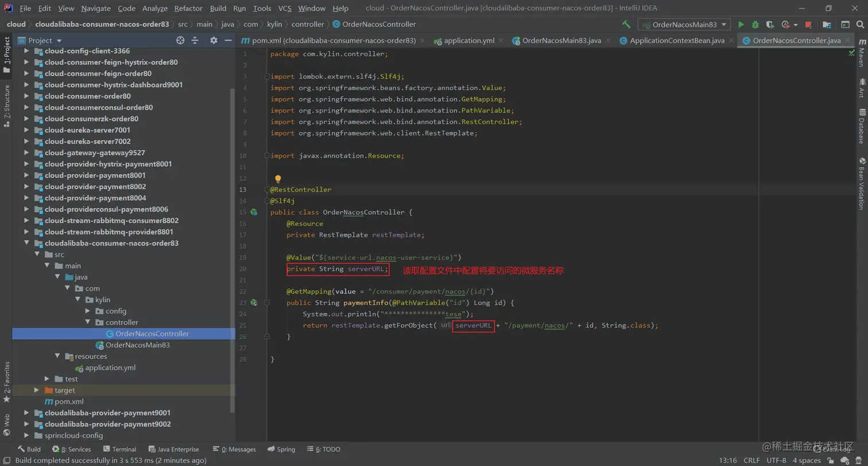
Task: Click the yellow lightbulb intention icon
Action: coord(278,179)
